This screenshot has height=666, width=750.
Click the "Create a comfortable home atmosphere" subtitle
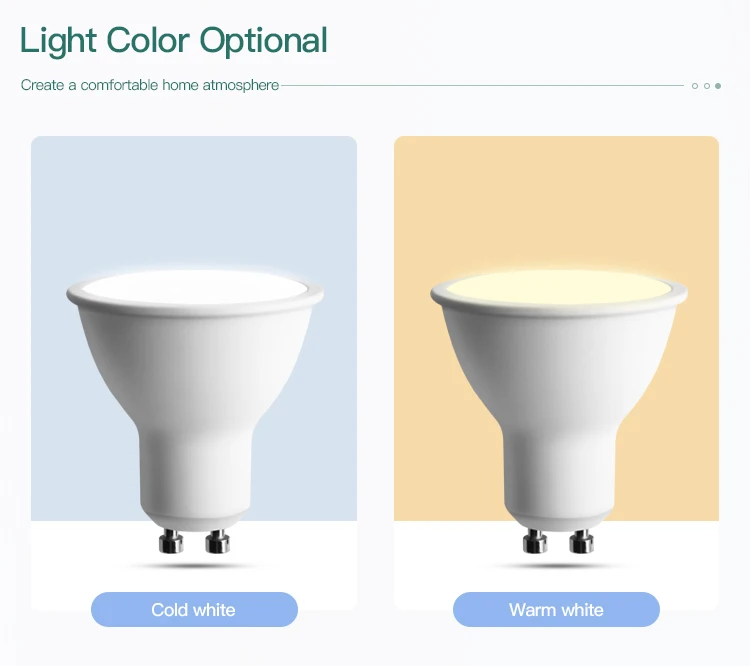[x=150, y=85]
